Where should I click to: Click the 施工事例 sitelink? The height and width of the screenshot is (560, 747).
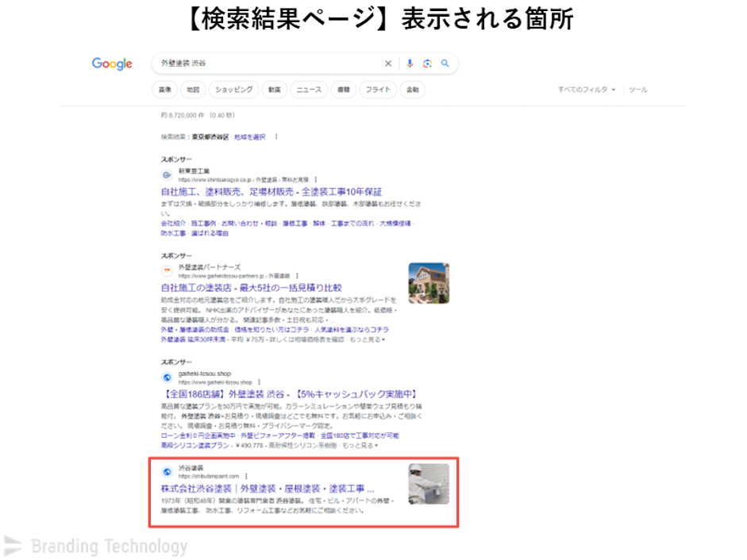tap(203, 224)
